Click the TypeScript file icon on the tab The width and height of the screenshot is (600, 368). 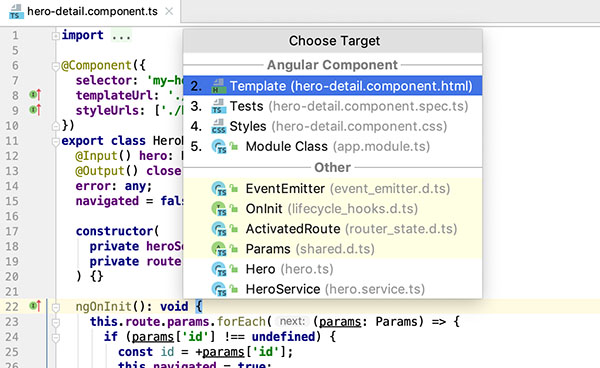coord(15,12)
